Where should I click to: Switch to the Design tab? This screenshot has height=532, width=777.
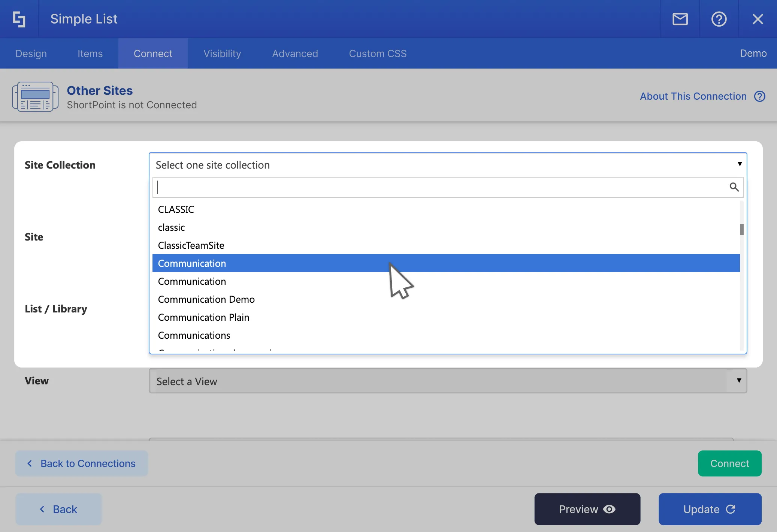point(31,54)
